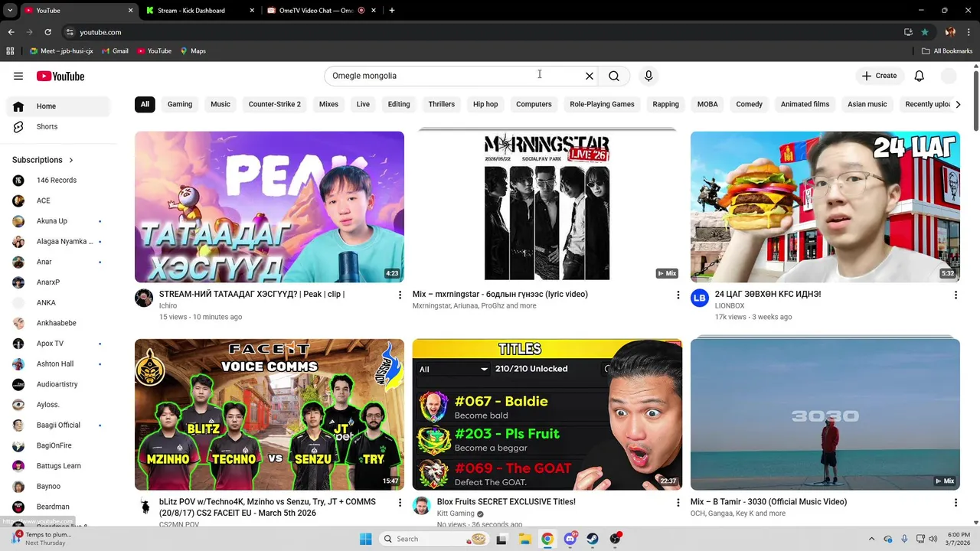Open the Beardman subscription
Screen dimensions: 980x551
coord(58,507)
